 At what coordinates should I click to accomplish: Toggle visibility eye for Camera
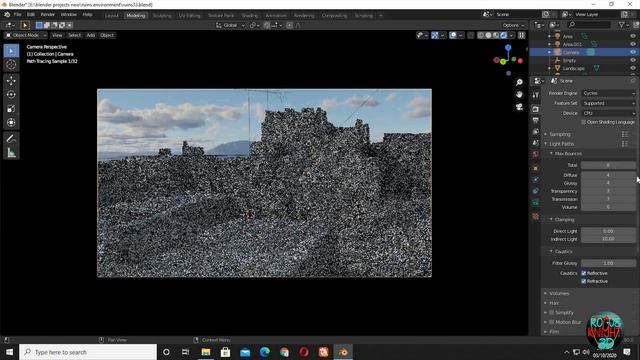tap(633, 52)
